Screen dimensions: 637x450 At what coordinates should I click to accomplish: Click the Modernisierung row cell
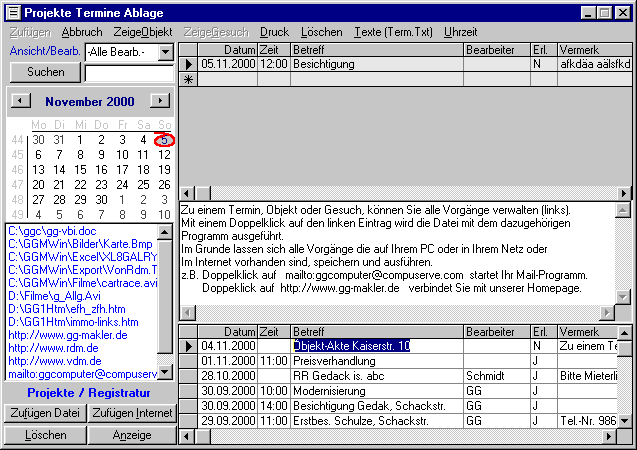pos(377,391)
